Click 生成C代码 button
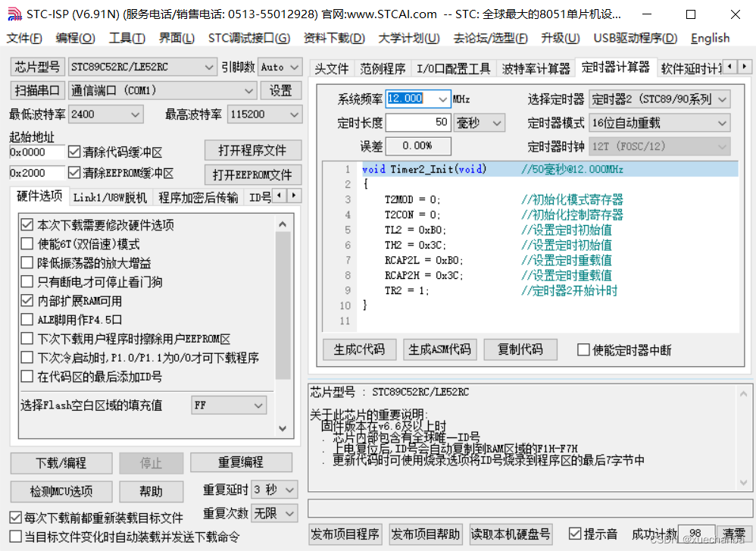This screenshot has width=756, height=551. [359, 349]
